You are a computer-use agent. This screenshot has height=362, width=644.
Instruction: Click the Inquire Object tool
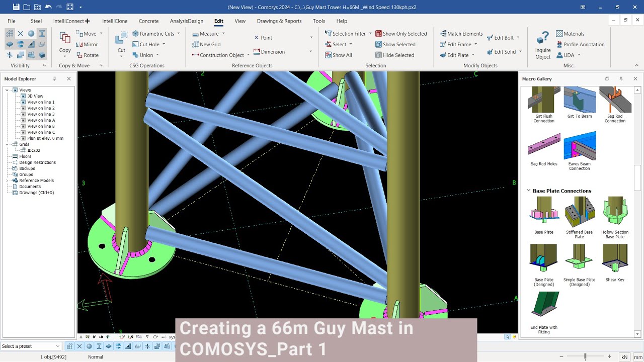[543, 44]
